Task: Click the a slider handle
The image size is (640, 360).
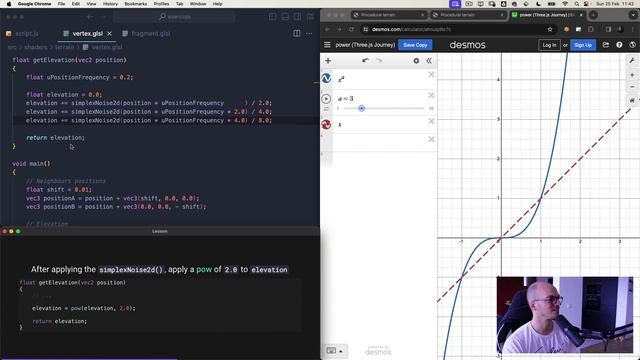Action: pyautogui.click(x=361, y=108)
